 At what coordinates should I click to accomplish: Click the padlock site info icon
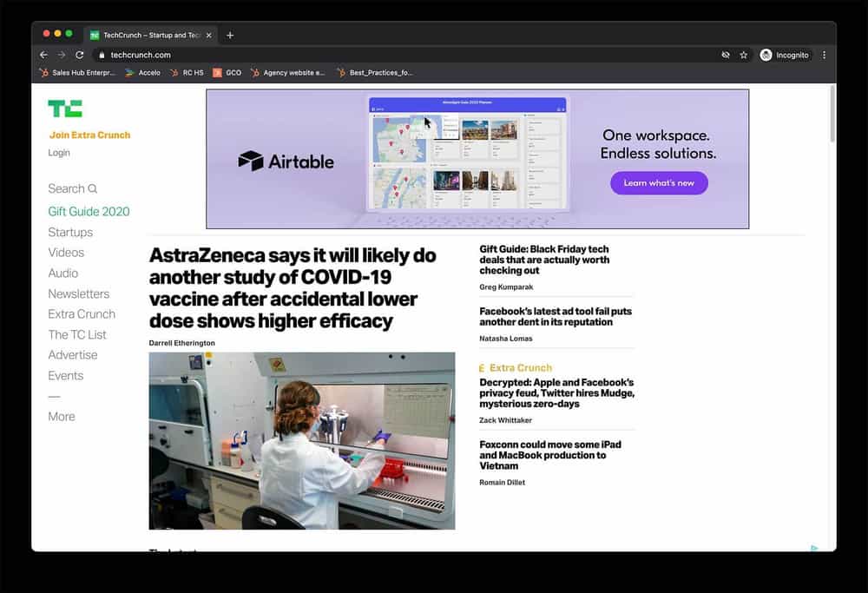pyautogui.click(x=102, y=55)
